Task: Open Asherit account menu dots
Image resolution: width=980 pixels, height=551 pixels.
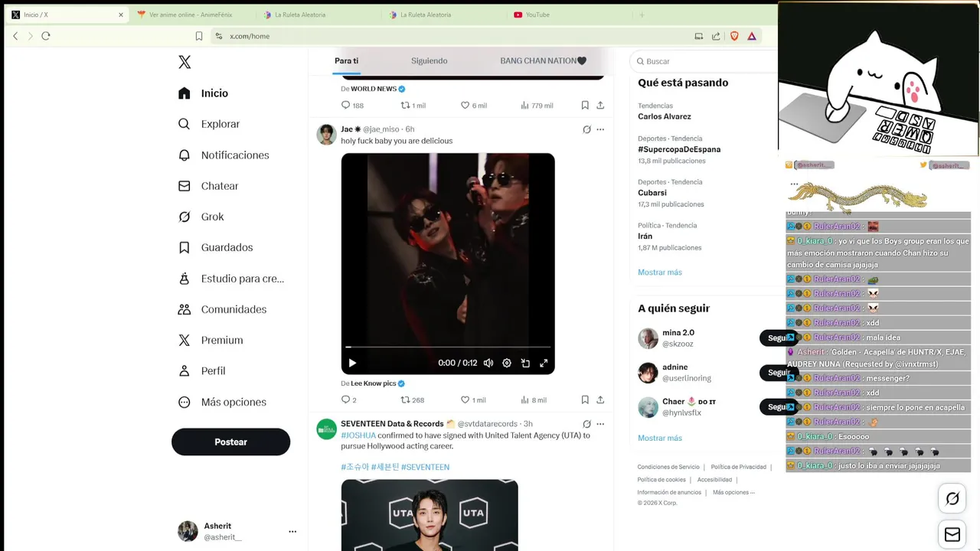Action: point(292,531)
